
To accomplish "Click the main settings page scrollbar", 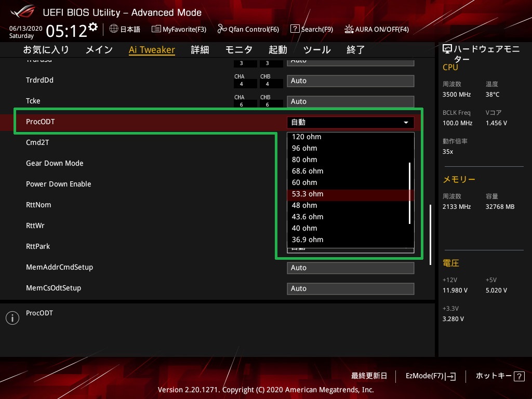I will [x=431, y=234].
